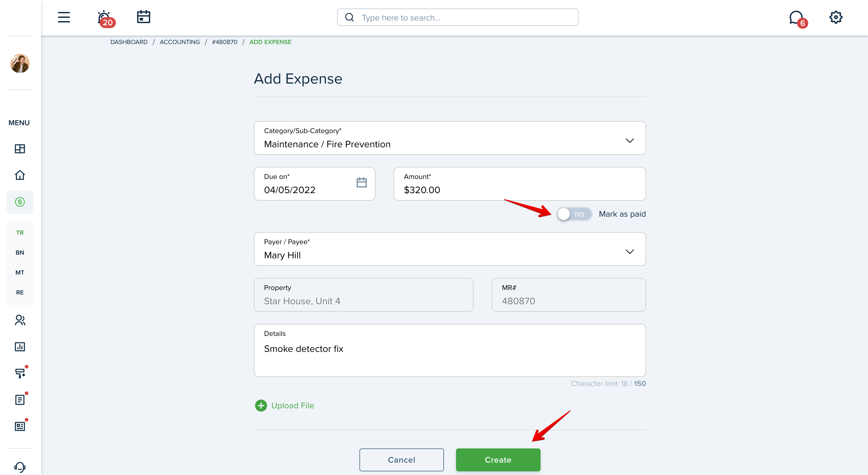Click the Add Expense heading
Viewport: 868px width, 475px height.
(298, 78)
